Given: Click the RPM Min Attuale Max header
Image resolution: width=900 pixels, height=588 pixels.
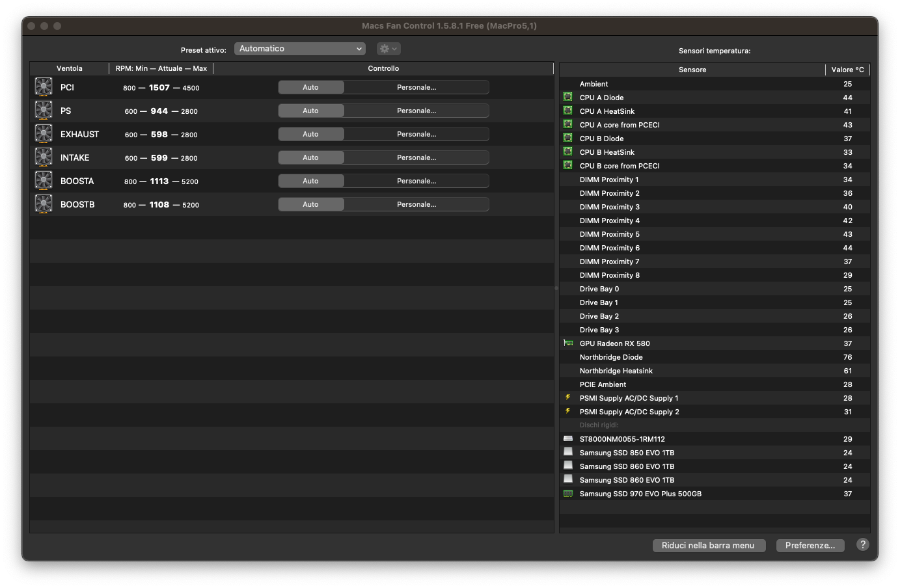Looking at the screenshot, I should [x=161, y=68].
